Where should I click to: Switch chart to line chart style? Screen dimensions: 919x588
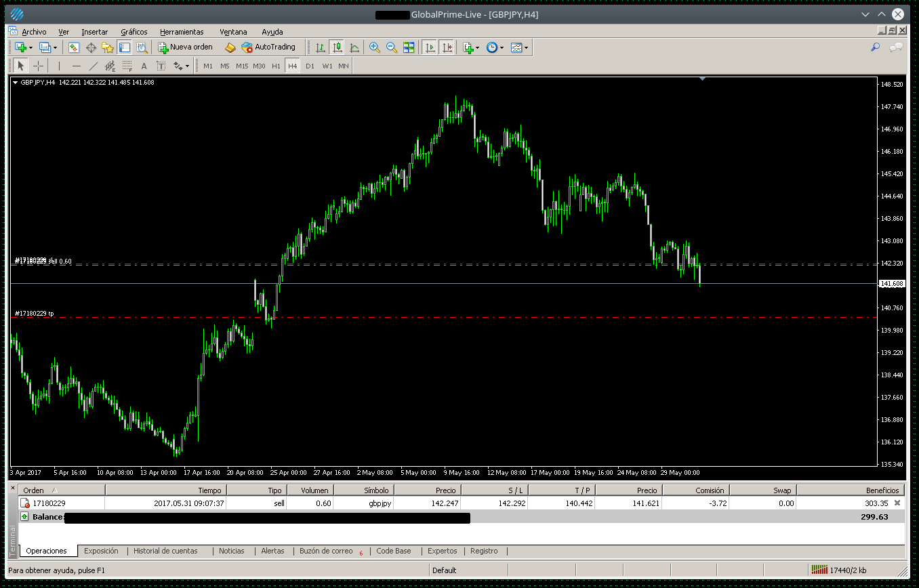(x=354, y=47)
